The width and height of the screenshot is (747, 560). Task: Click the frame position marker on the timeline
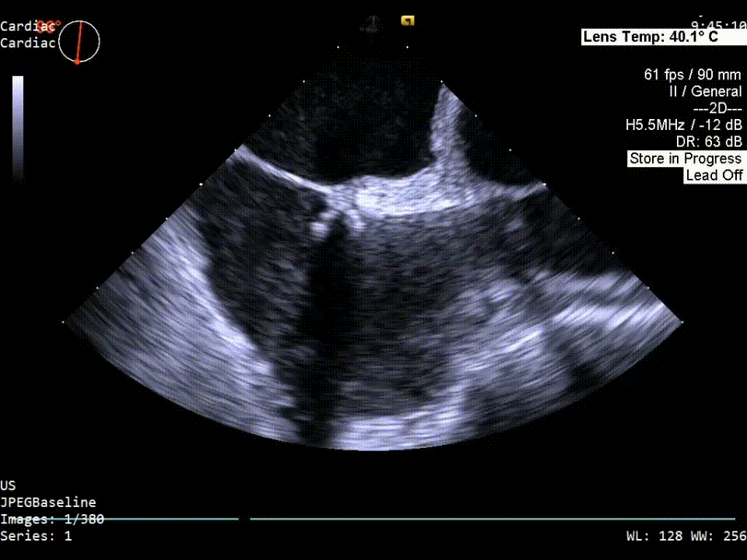click(x=244, y=518)
